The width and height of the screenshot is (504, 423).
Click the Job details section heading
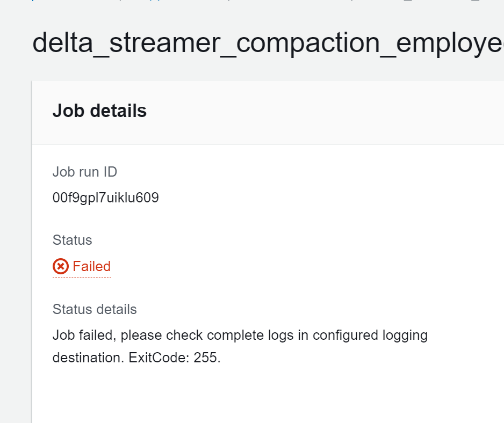coord(99,111)
